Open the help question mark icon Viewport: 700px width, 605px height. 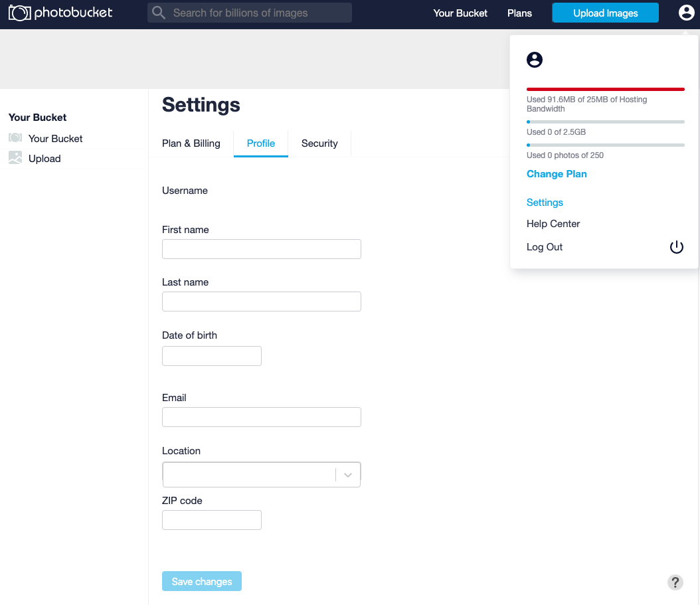675,582
